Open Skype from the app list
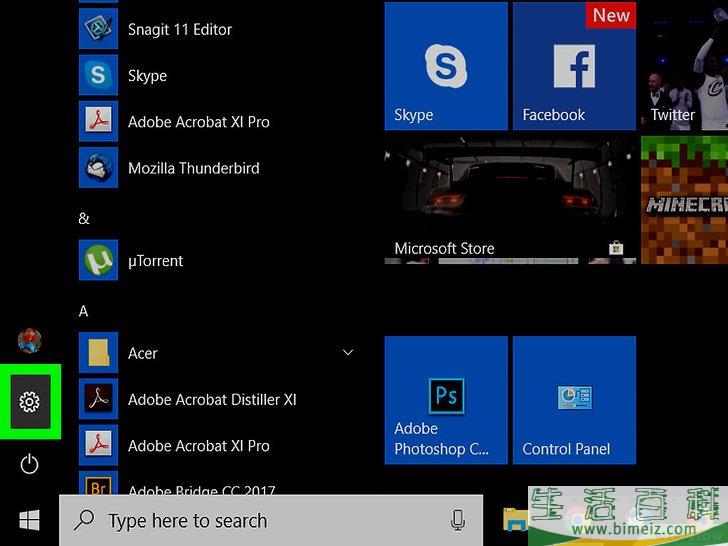The image size is (728, 546). tap(147, 76)
